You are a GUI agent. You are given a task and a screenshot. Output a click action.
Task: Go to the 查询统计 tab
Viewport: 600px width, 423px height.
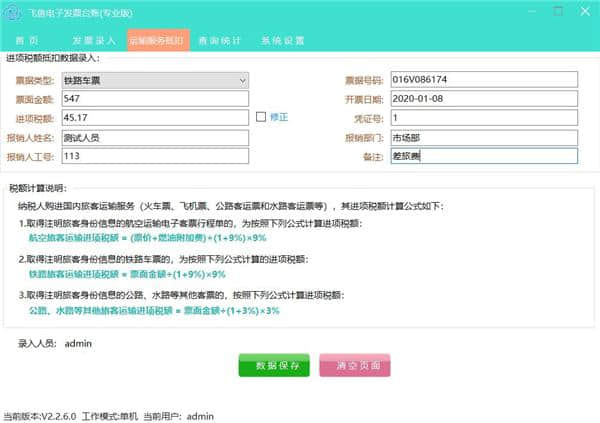pos(218,41)
